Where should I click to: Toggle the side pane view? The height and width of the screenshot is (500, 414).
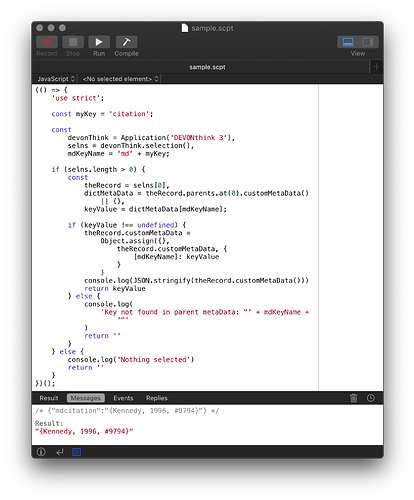(x=368, y=42)
